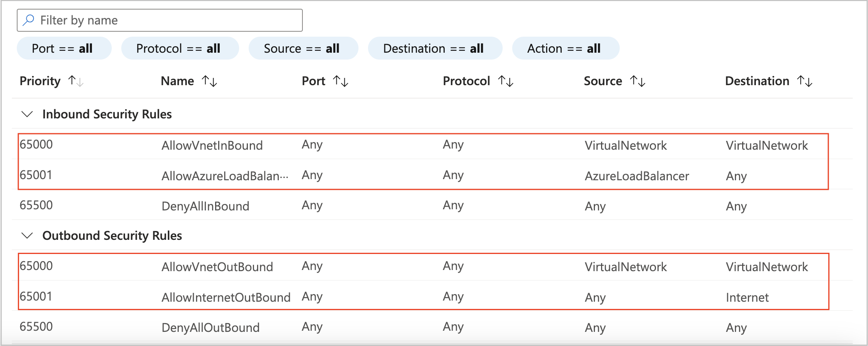Sort rules by the Source column arrows
The image size is (868, 346).
tap(638, 81)
